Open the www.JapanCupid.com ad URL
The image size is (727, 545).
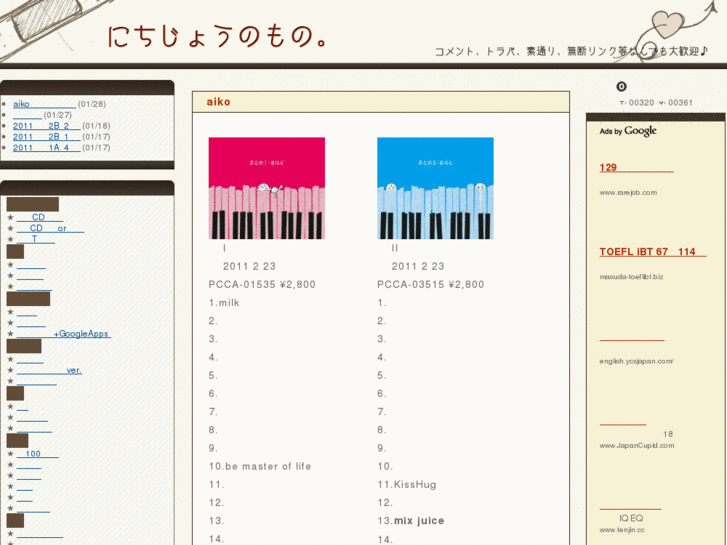click(637, 446)
